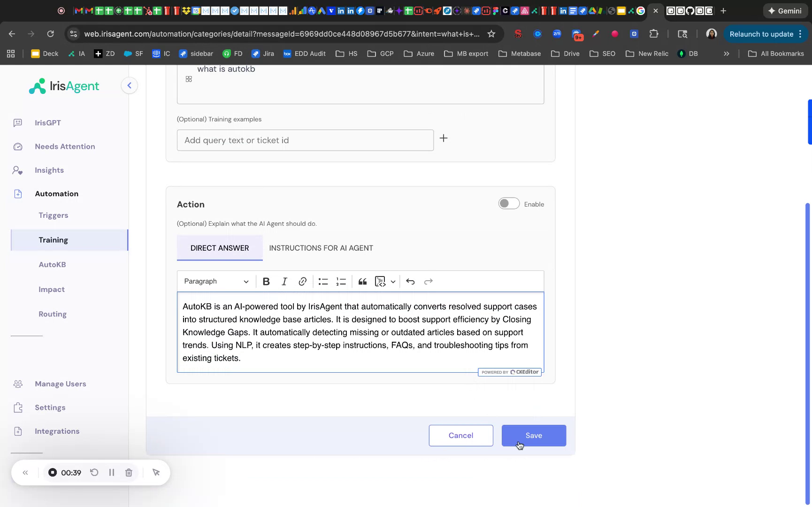Click the IrisAgent logo
812x507 pixels.
tap(64, 86)
